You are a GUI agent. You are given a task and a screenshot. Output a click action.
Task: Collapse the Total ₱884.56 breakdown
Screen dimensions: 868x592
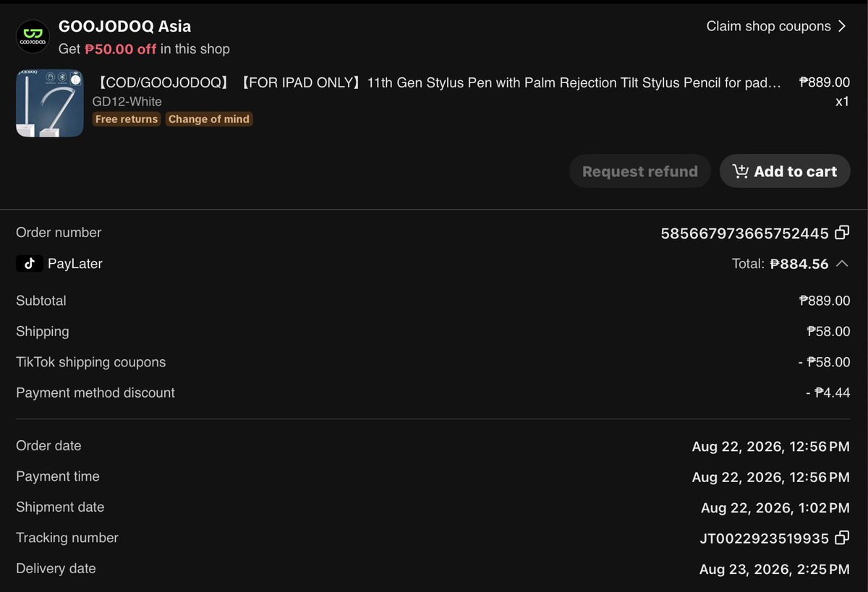[x=842, y=264]
